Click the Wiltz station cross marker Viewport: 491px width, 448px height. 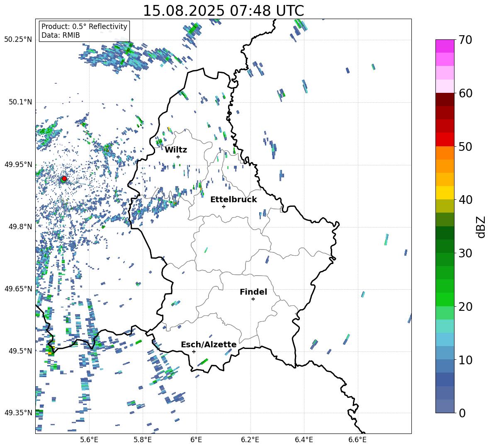coord(178,157)
